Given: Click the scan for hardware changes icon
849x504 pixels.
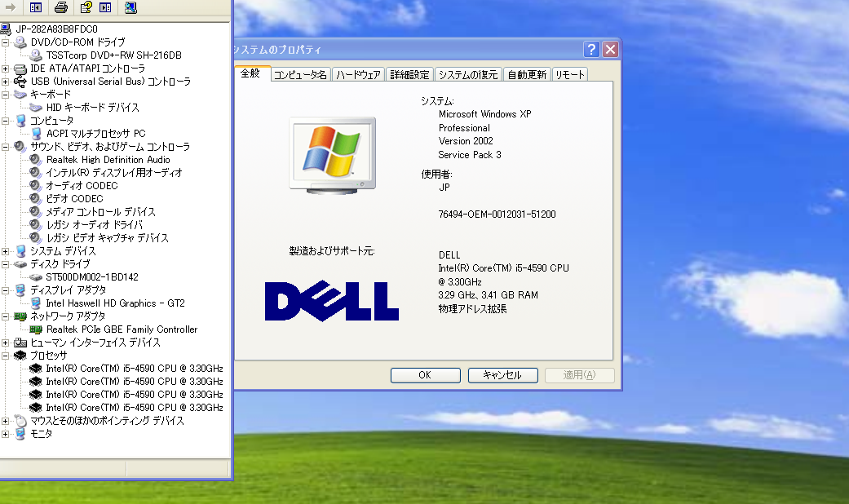Looking at the screenshot, I should click(130, 7).
